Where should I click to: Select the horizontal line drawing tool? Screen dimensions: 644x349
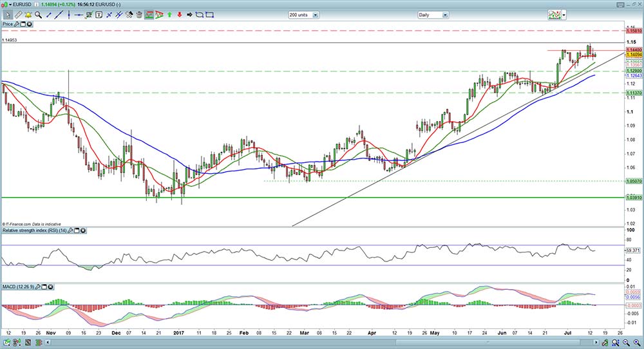79,15
